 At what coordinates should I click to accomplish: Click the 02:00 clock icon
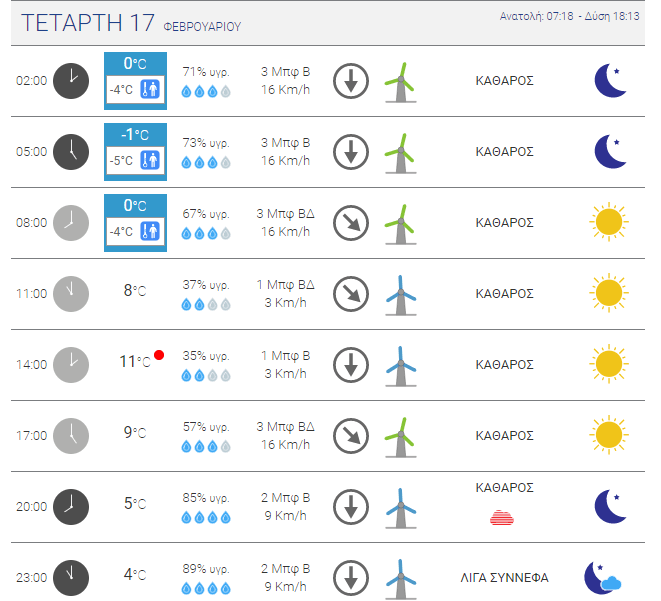pos(71,81)
